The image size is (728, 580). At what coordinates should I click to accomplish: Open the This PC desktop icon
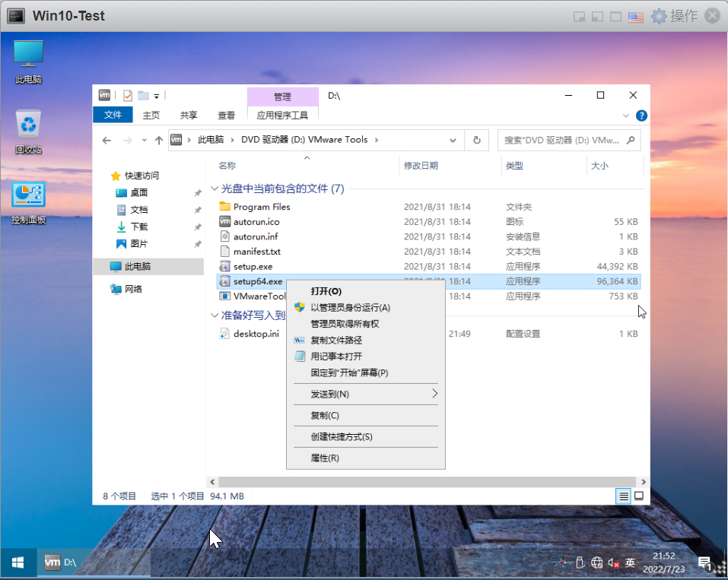click(28, 62)
